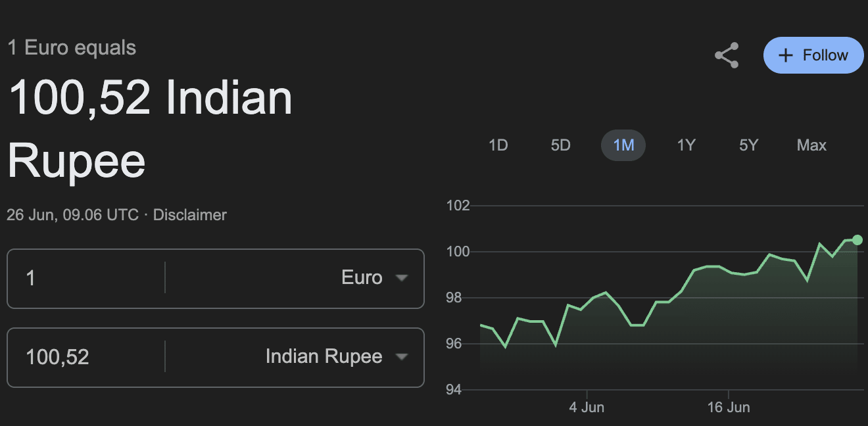Viewport: 868px width, 426px height.
Task: Click the share icon
Action: (x=727, y=55)
